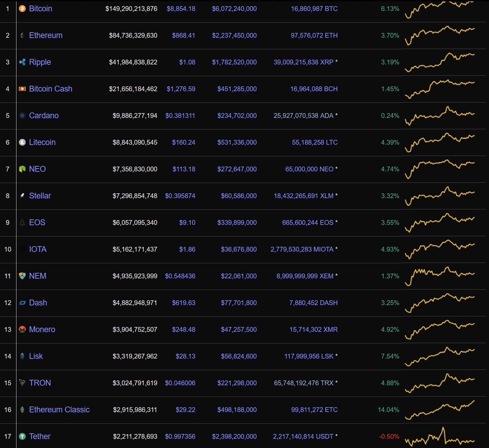Click Stellar's price $0.395874
This screenshot has width=489, height=448.
[180, 196]
